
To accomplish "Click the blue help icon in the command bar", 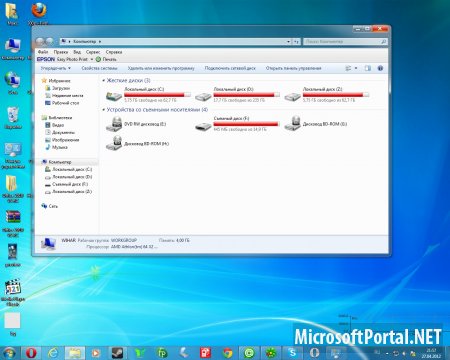I will pos(380,68).
